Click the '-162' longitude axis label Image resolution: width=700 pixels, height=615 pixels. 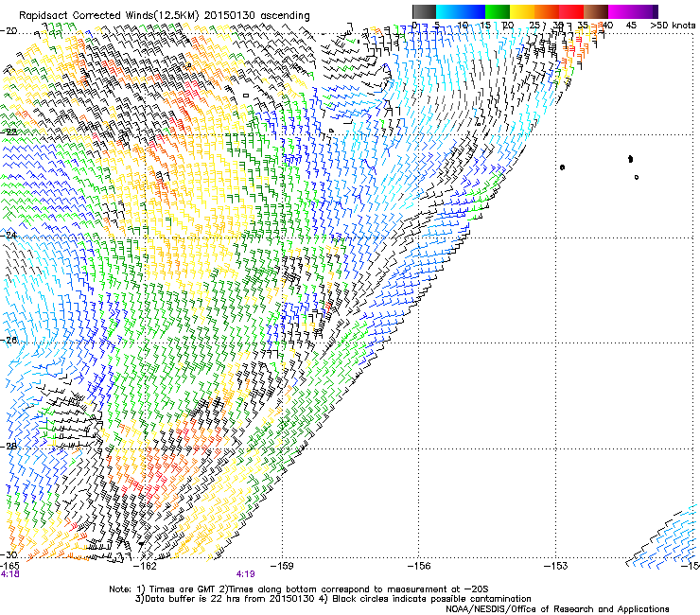145,566
